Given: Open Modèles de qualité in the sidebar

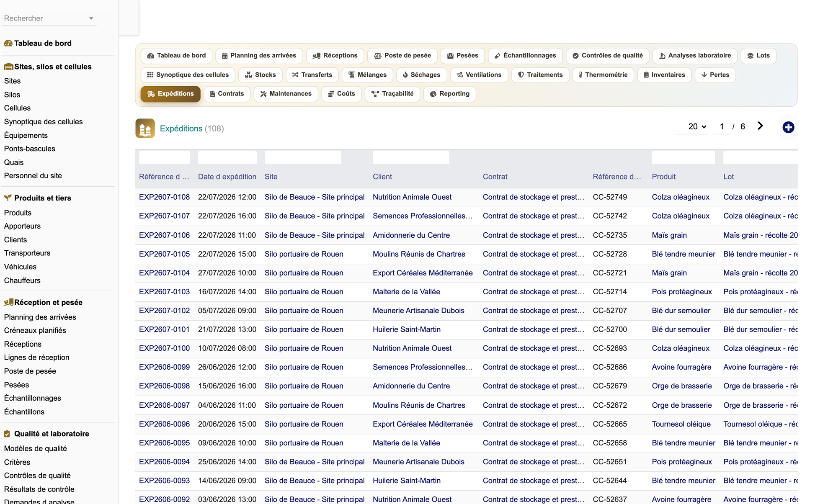Looking at the screenshot, I should (x=36, y=448).
